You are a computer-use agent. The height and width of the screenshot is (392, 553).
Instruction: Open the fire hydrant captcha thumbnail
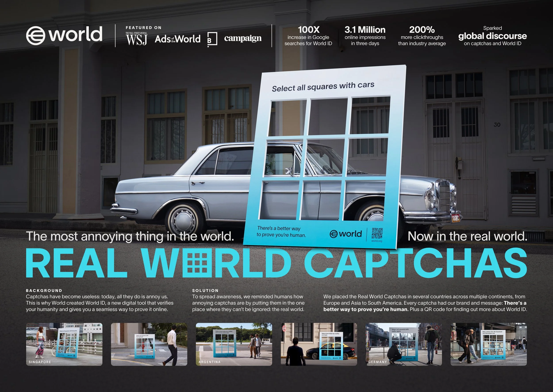coord(149,344)
